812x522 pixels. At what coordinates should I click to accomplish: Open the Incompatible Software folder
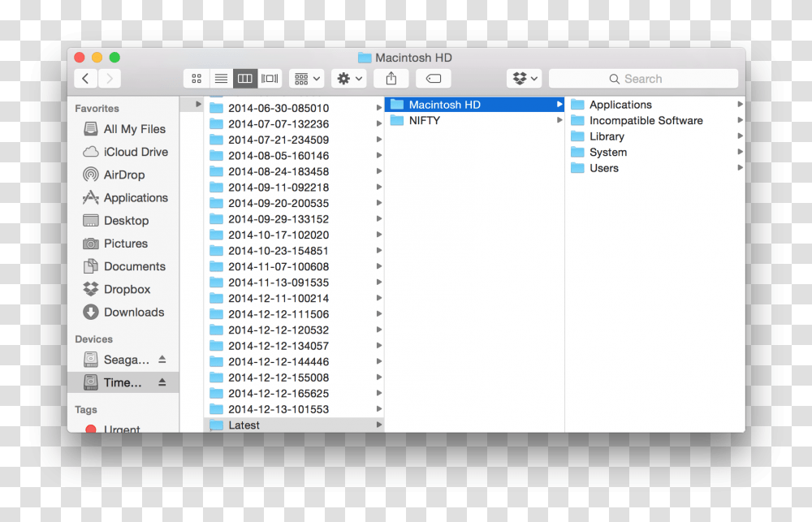(x=646, y=120)
